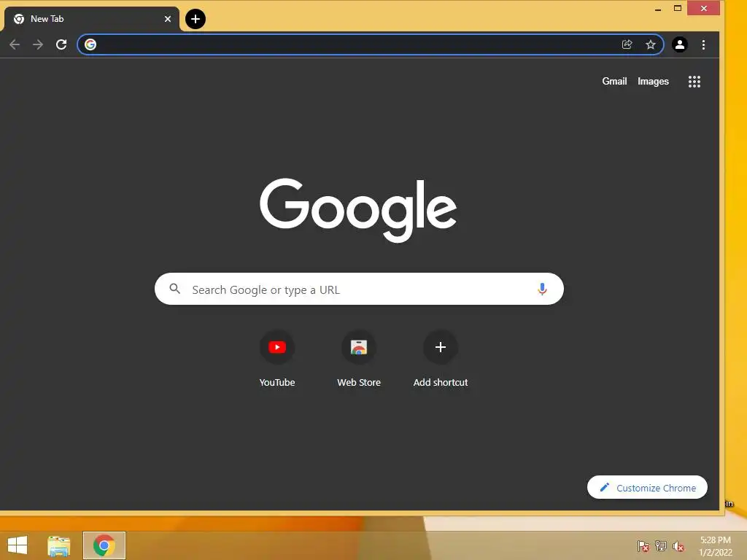This screenshot has height=560, width=747.
Task: Open the Google apps grid
Action: [694, 82]
